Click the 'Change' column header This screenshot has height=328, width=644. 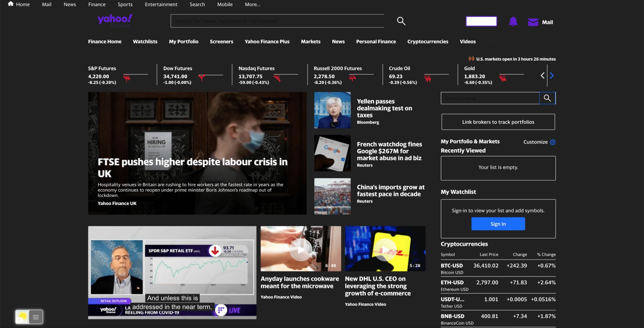point(520,254)
